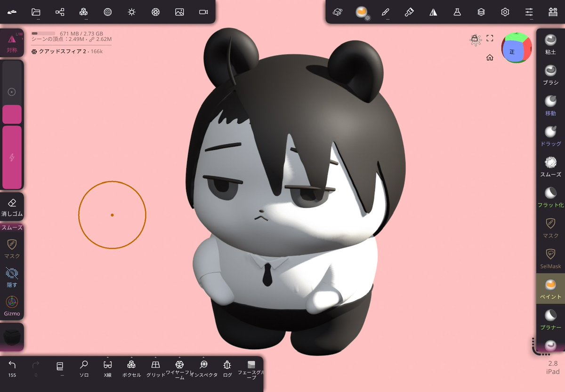Select the プラナー planar tool
565x392 pixels.
[x=550, y=319]
